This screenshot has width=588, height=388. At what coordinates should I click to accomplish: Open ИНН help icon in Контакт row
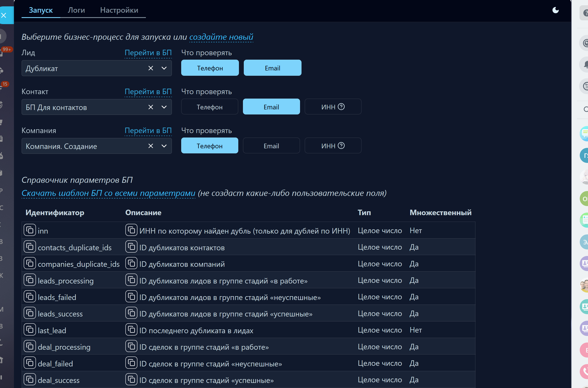(x=341, y=107)
